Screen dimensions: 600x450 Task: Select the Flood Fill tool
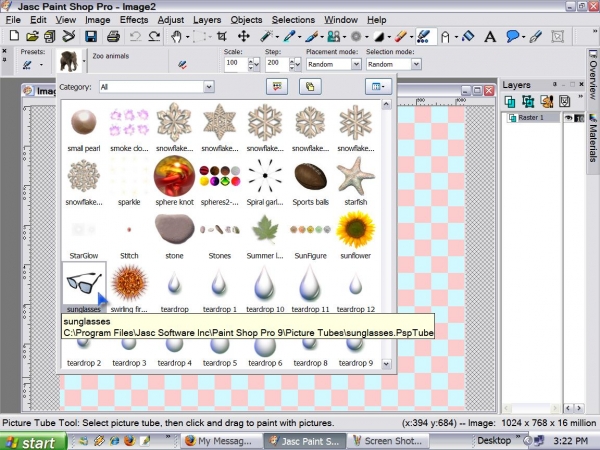(468, 37)
